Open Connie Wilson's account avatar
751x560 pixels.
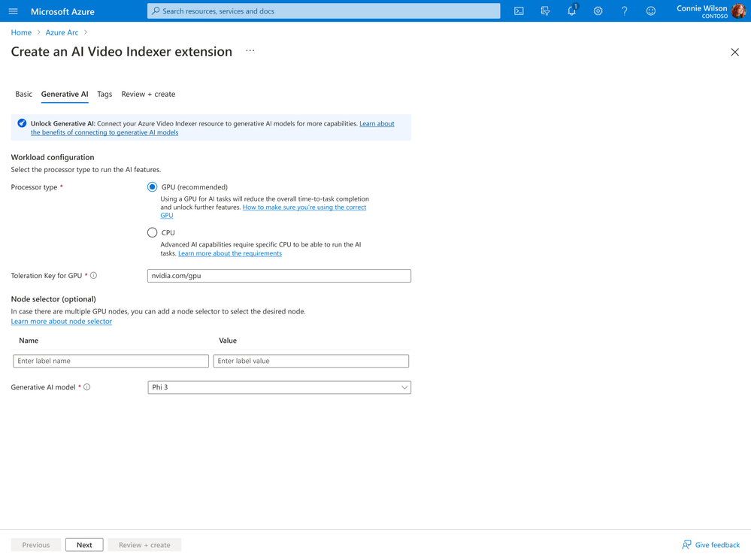click(x=738, y=11)
